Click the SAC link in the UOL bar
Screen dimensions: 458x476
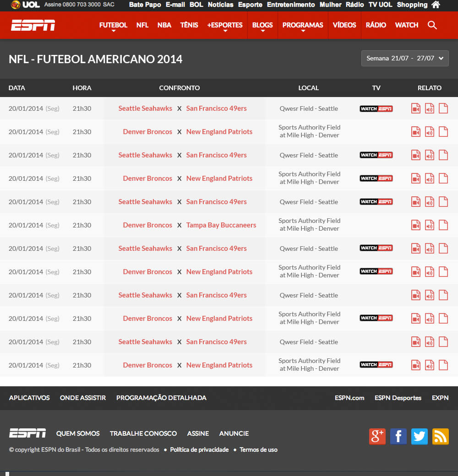click(x=109, y=5)
